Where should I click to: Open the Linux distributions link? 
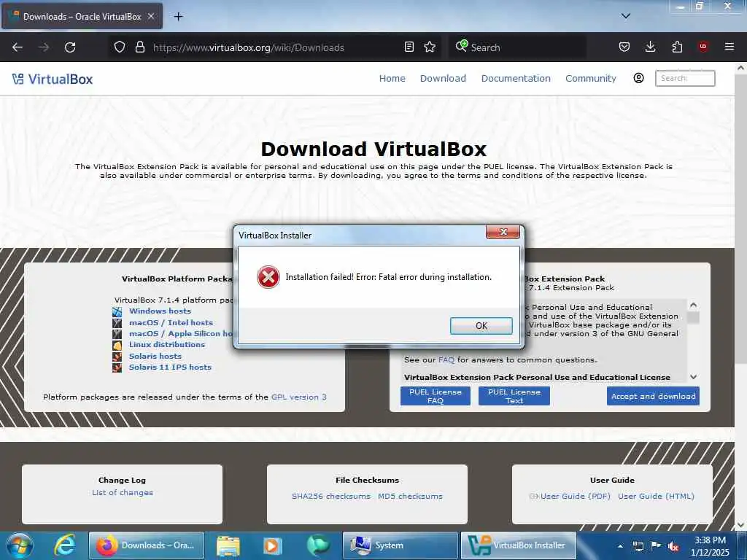pos(167,345)
